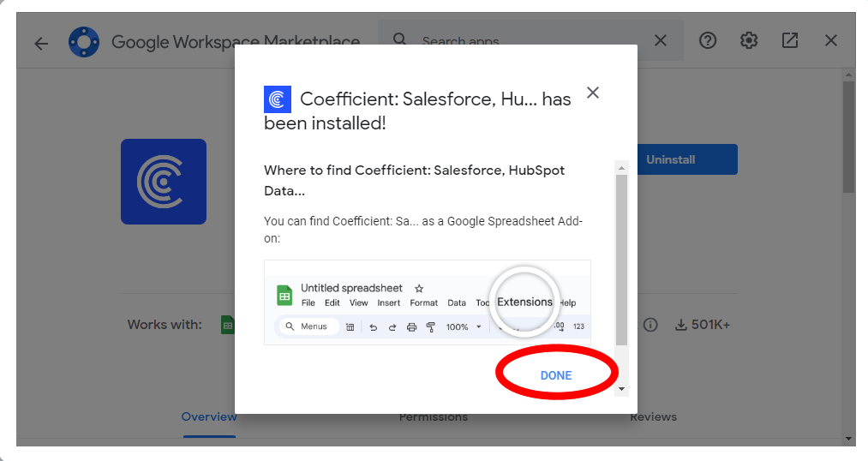Image resolution: width=868 pixels, height=461 pixels.
Task: Click the DONE button in the dialog
Action: [556, 375]
